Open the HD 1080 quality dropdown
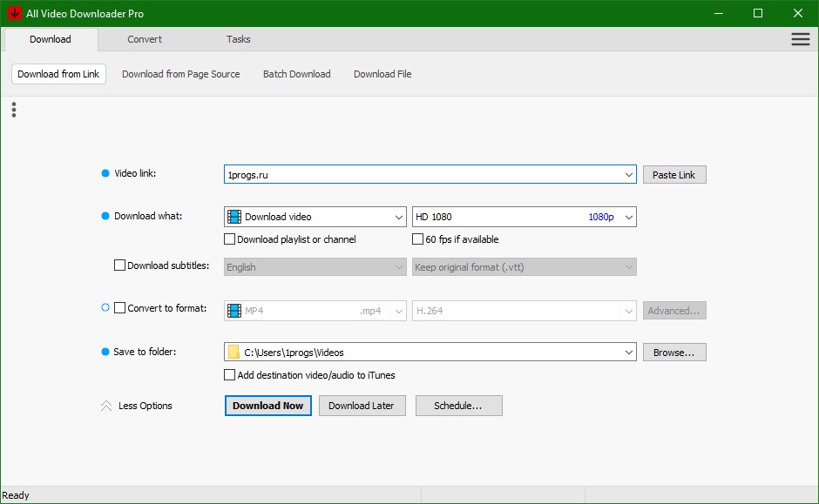This screenshot has height=504, width=819. (629, 216)
